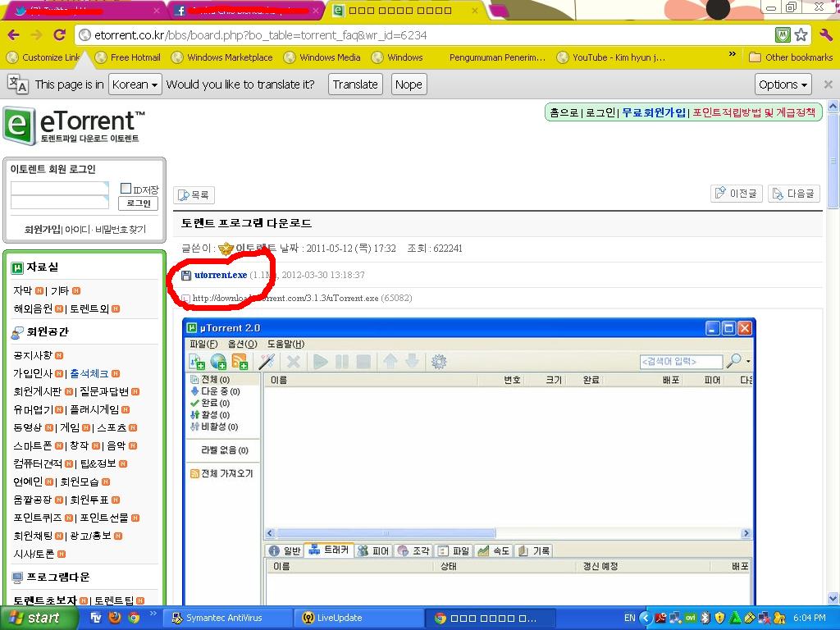Click the µTorrent search magnifier icon
This screenshot has width=840, height=630.
click(733, 361)
